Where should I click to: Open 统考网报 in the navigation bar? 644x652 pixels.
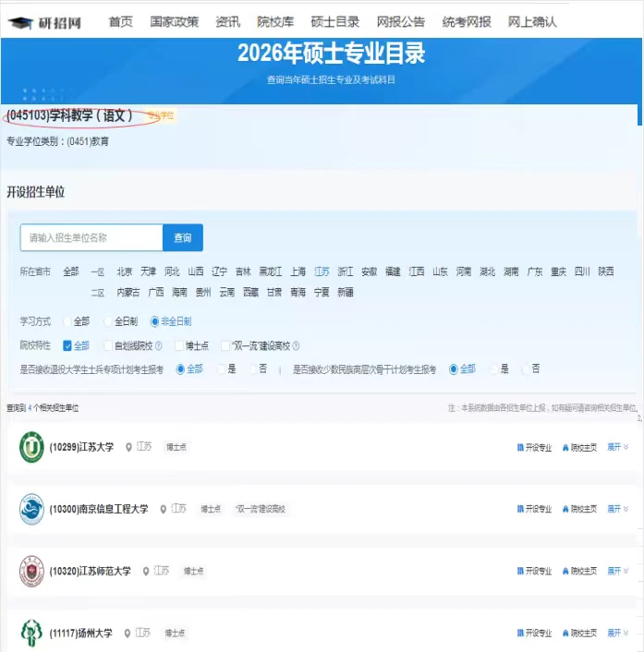point(467,22)
